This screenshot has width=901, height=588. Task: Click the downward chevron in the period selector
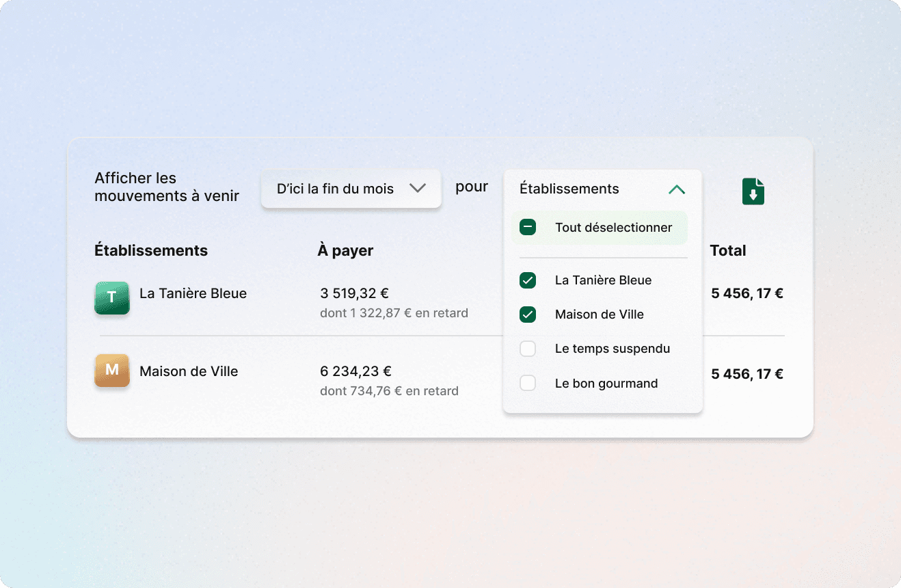pos(418,189)
